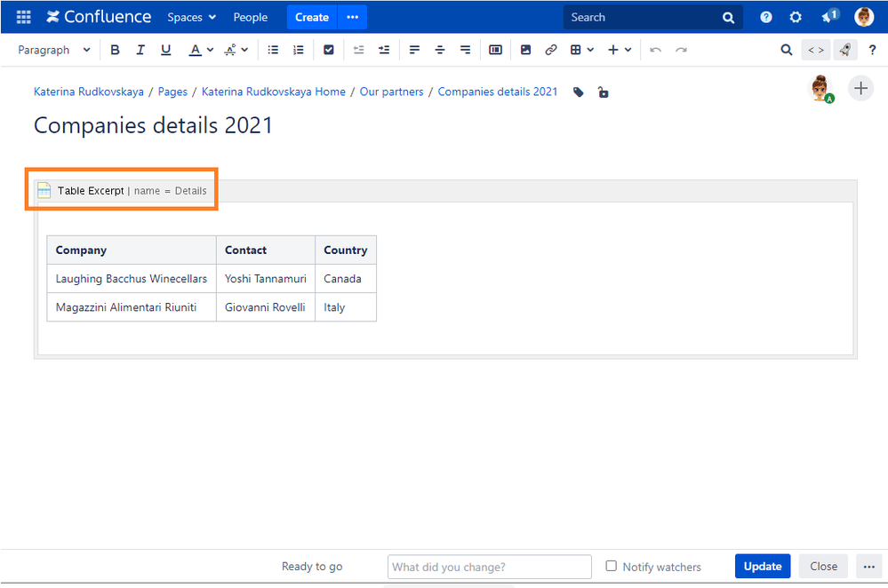Viewport: 888px width, 588px height.
Task: Open the administration gear menu
Action: point(796,17)
